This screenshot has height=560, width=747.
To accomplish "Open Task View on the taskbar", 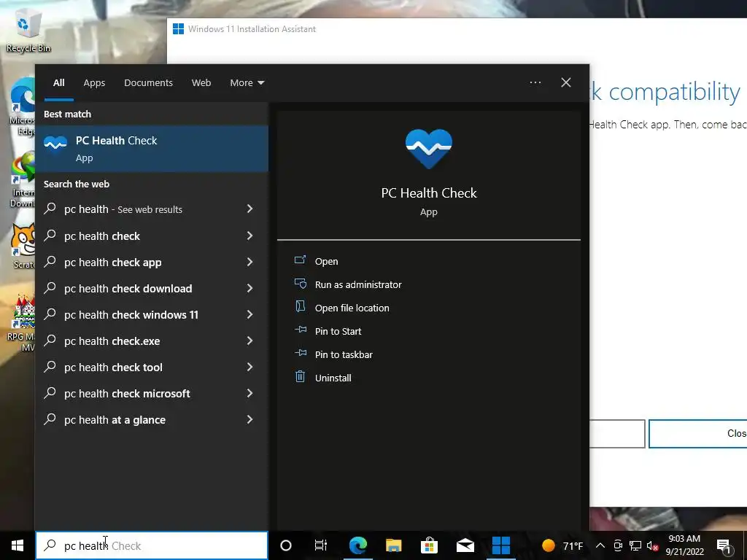I will point(321,545).
